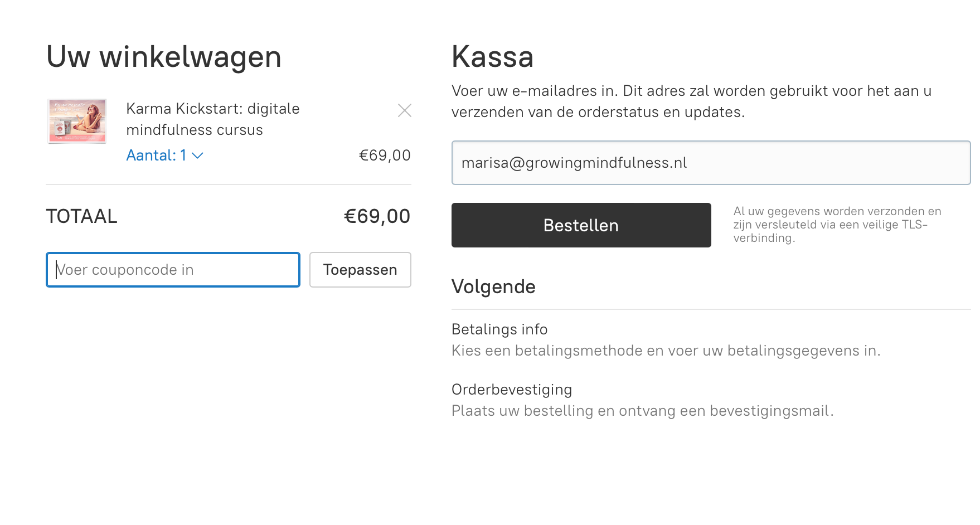Click the TOTAAL label

[x=81, y=216]
